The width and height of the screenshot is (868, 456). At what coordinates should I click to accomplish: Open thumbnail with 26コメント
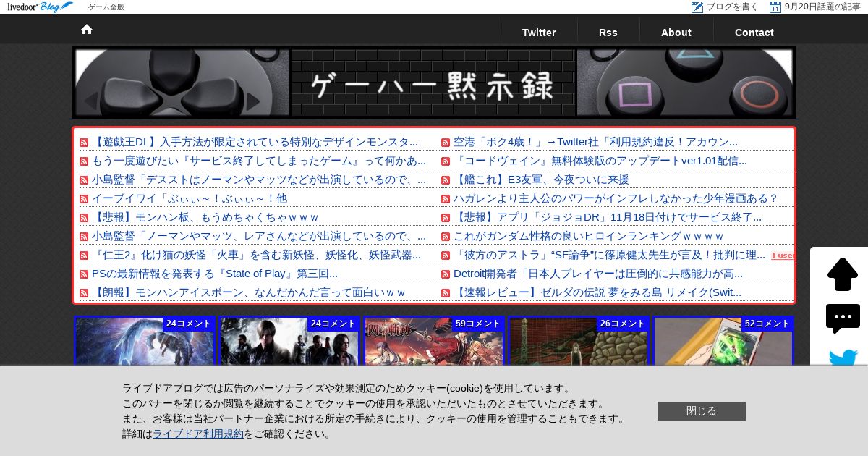[x=579, y=341]
